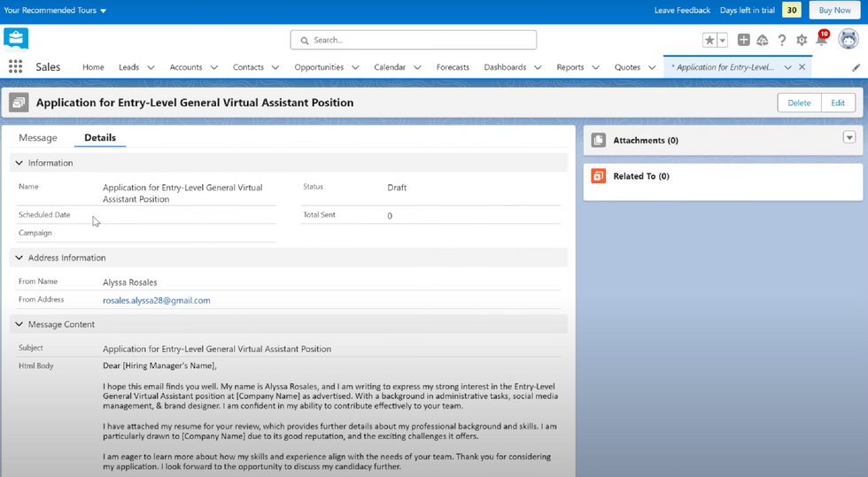Open the Dashboards tab

coord(505,67)
